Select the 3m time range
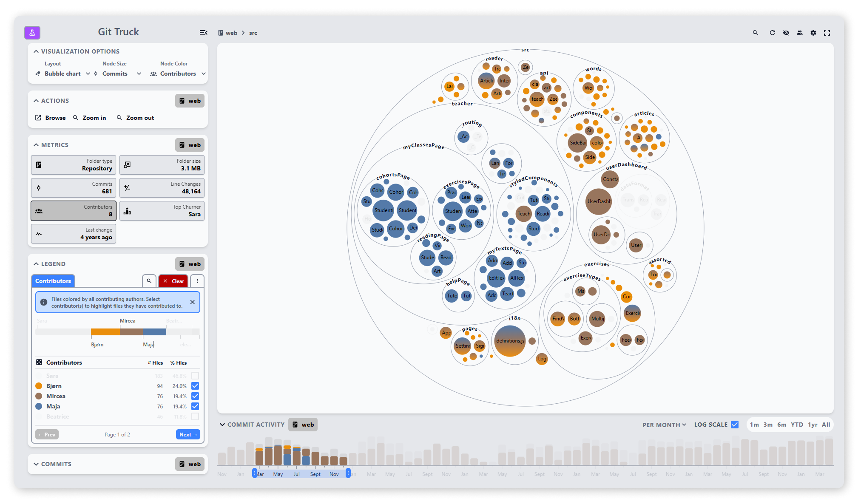858x504 pixels. (x=768, y=425)
